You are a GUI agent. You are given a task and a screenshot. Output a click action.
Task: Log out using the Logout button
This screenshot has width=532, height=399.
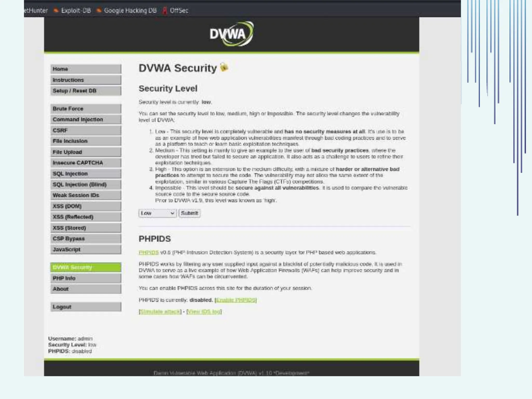pos(86,307)
